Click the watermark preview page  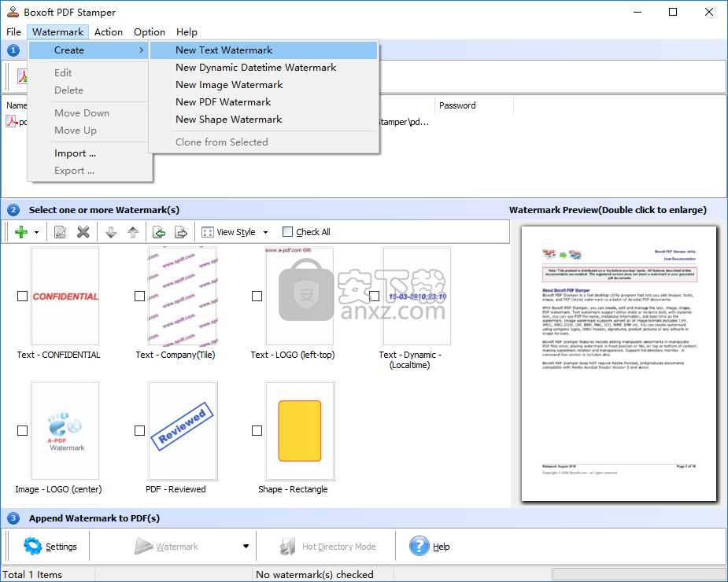[x=619, y=363]
